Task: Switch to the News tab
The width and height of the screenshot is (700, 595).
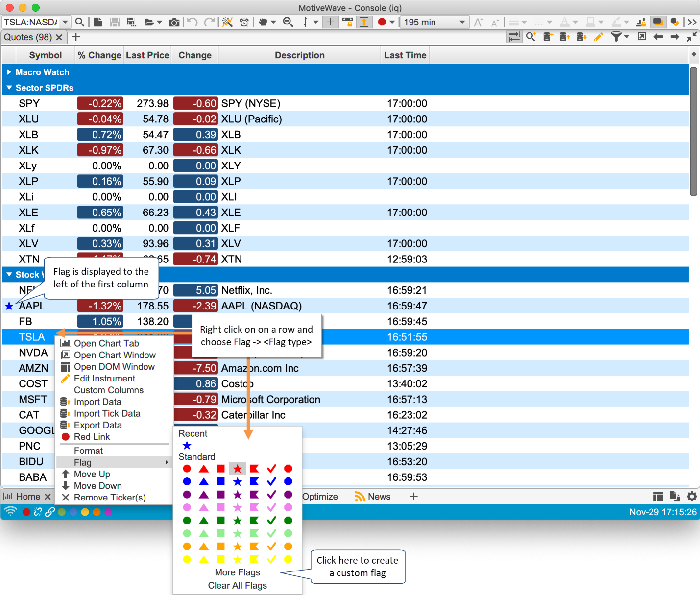Action: (379, 497)
